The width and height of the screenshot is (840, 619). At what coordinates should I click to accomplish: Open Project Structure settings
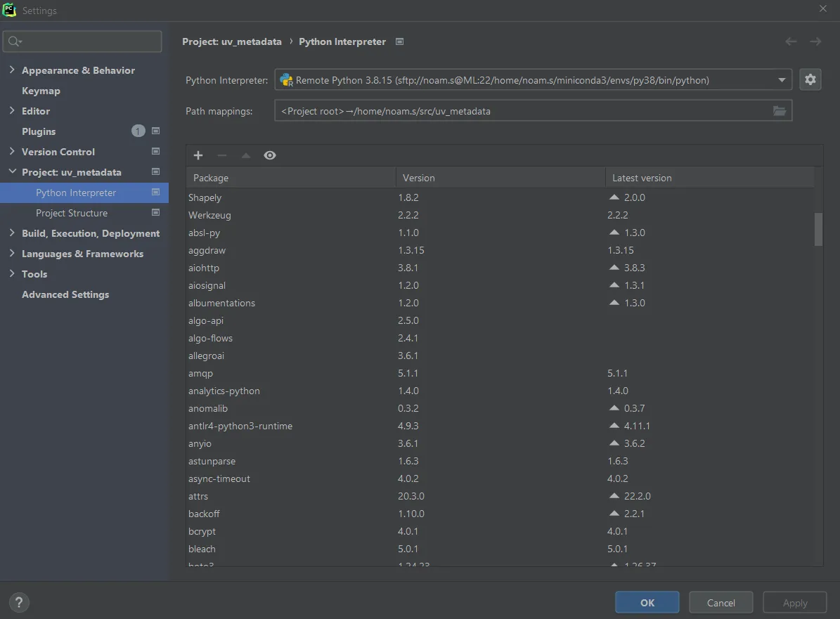pos(72,213)
